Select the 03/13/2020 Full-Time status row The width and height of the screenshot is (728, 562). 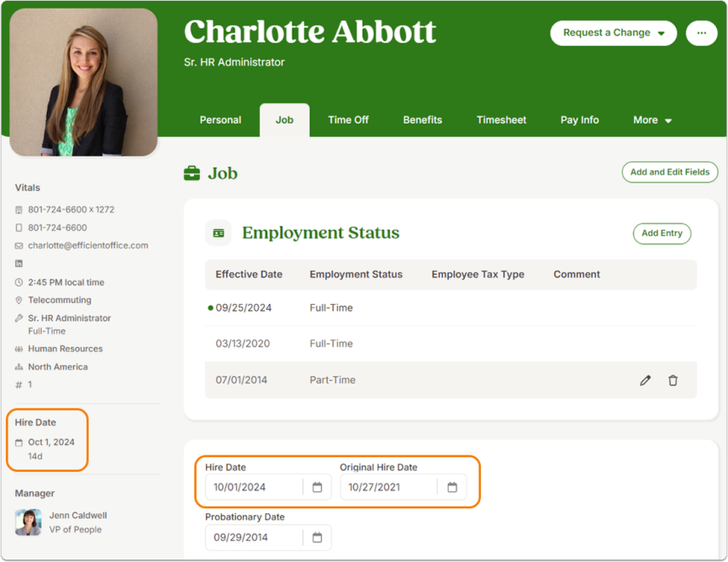click(x=450, y=344)
